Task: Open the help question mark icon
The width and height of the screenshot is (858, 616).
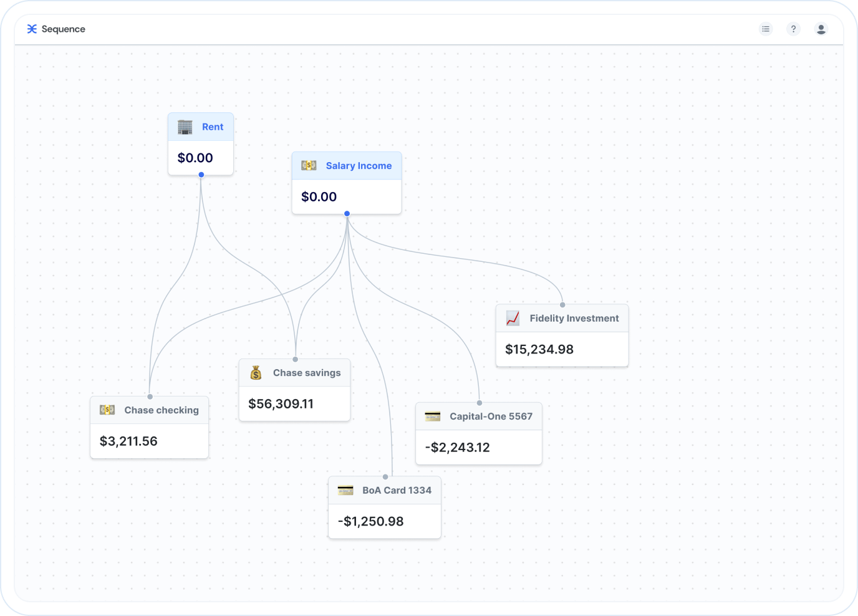Action: click(793, 29)
